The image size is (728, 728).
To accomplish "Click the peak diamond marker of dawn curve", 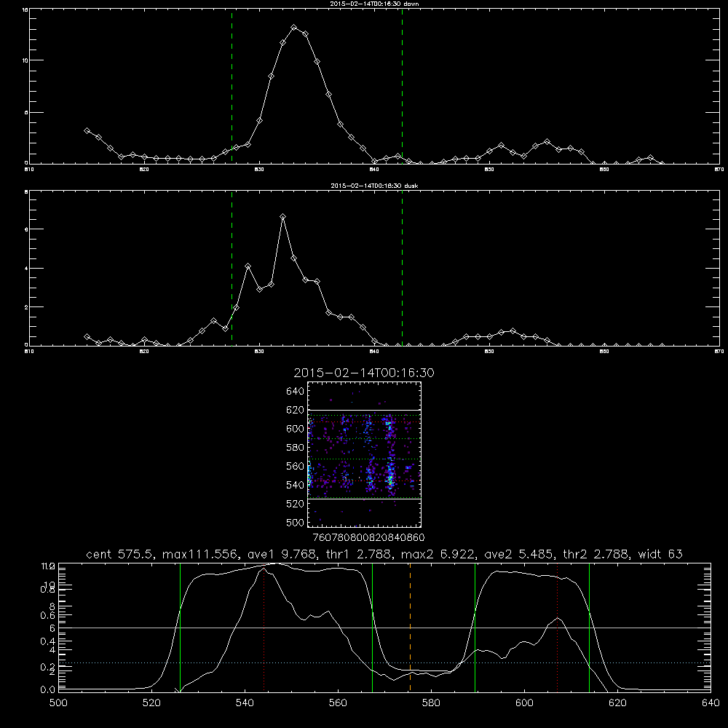I will (293, 28).
